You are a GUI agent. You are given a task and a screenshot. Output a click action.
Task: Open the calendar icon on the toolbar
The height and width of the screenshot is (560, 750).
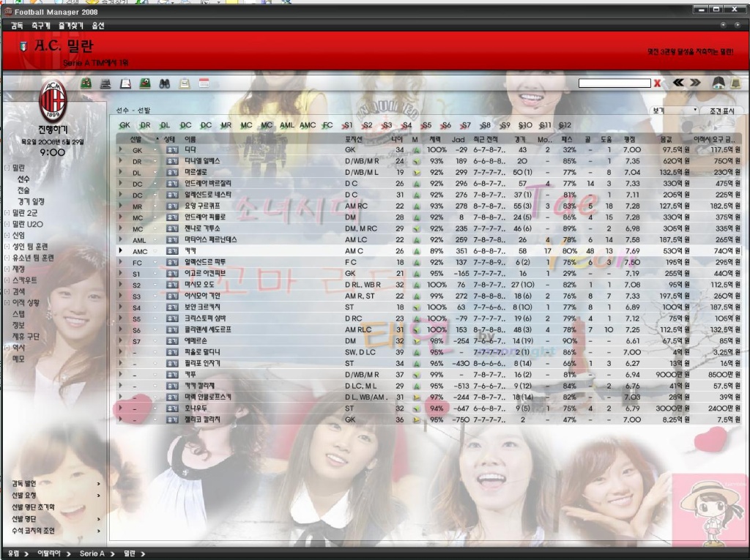[204, 83]
